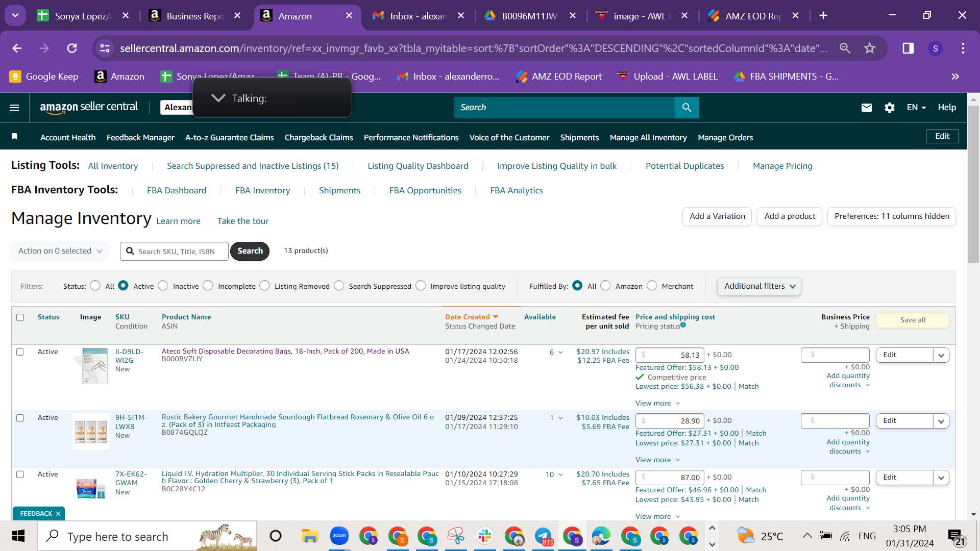Open Zoom from the taskbar

[339, 536]
